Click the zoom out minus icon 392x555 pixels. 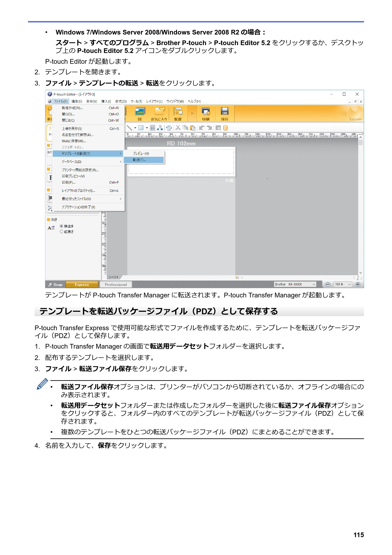tap(328, 284)
